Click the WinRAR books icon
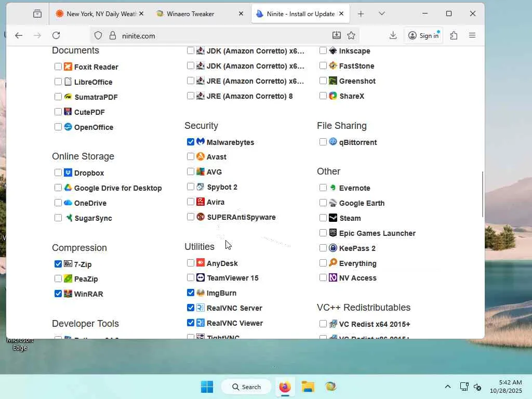This screenshot has width=532, height=399. [x=68, y=294]
